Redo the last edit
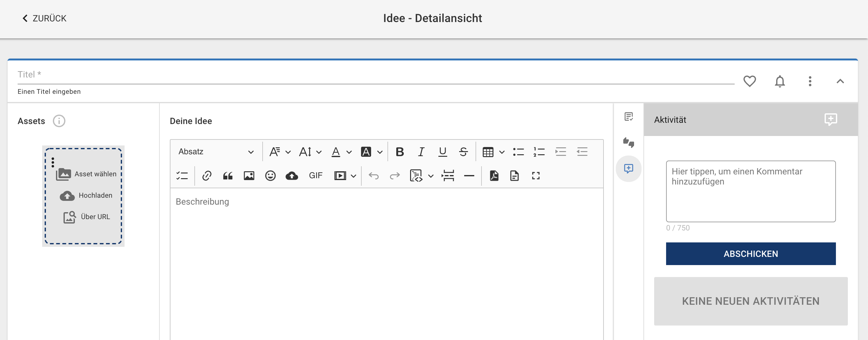 pyautogui.click(x=395, y=176)
